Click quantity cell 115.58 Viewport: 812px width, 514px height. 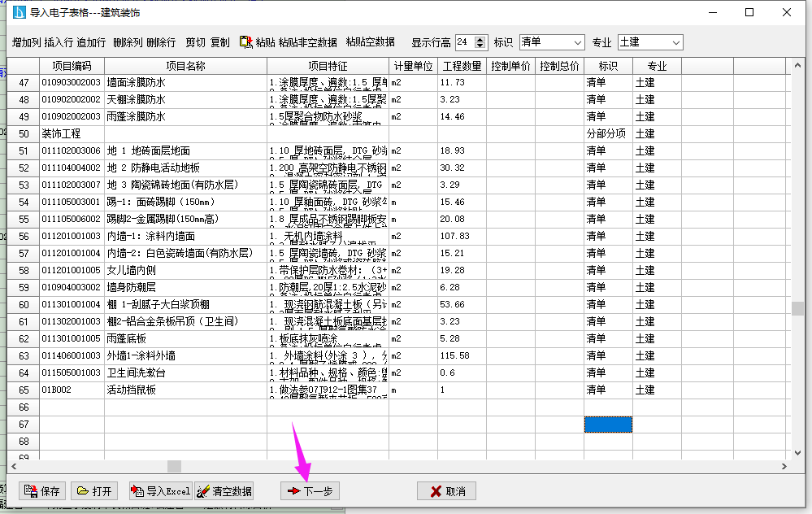[x=462, y=356]
